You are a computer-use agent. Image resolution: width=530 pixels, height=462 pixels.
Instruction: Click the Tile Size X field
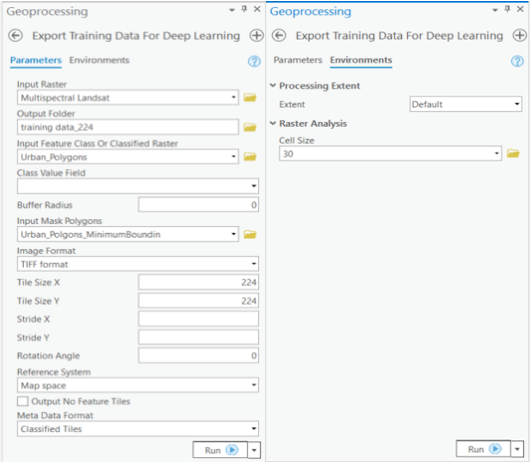[x=198, y=282]
